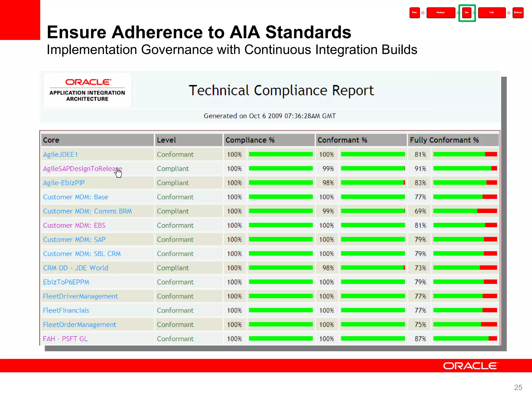Image resolution: width=532 pixels, height=399 pixels.
Task: Open the AgileJDEE1 link
Action: (60, 154)
